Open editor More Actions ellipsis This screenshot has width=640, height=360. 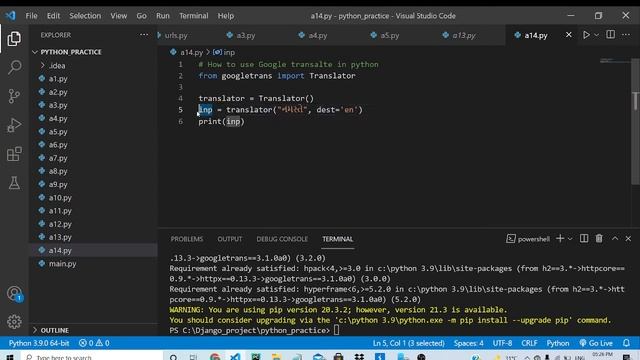click(626, 35)
